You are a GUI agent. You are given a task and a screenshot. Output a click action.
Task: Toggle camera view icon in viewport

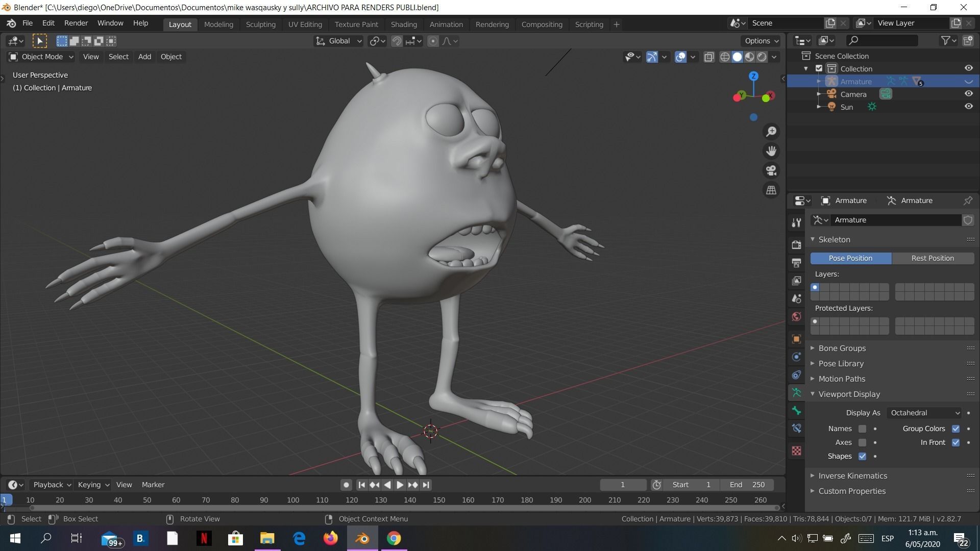point(771,170)
